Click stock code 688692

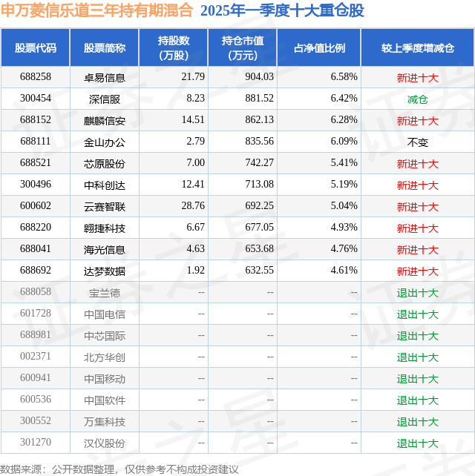click(x=36, y=271)
